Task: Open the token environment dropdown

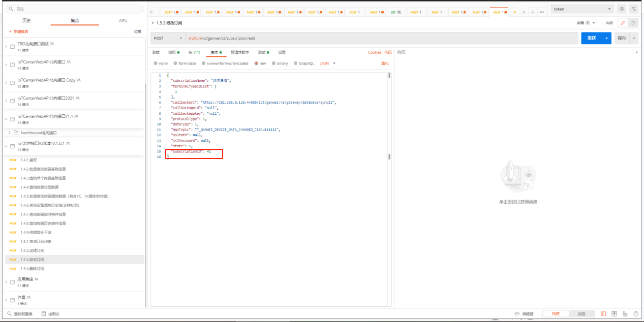Action: [582, 9]
